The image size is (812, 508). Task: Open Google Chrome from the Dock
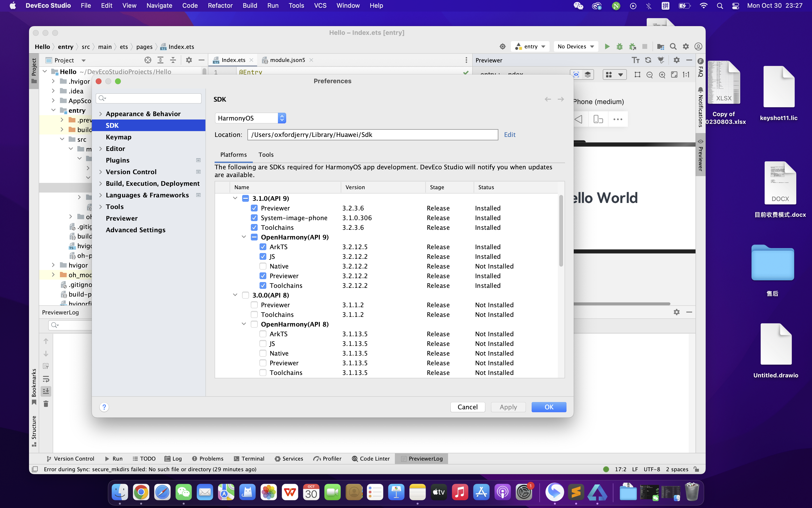141,493
